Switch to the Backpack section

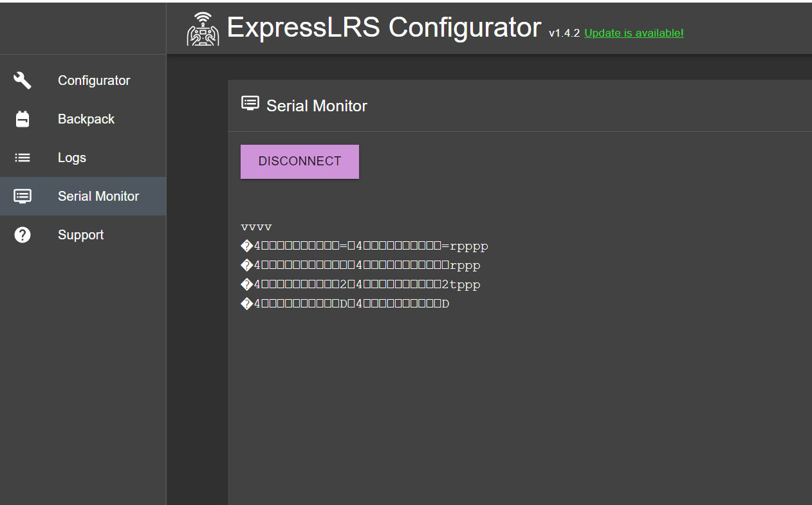point(86,118)
